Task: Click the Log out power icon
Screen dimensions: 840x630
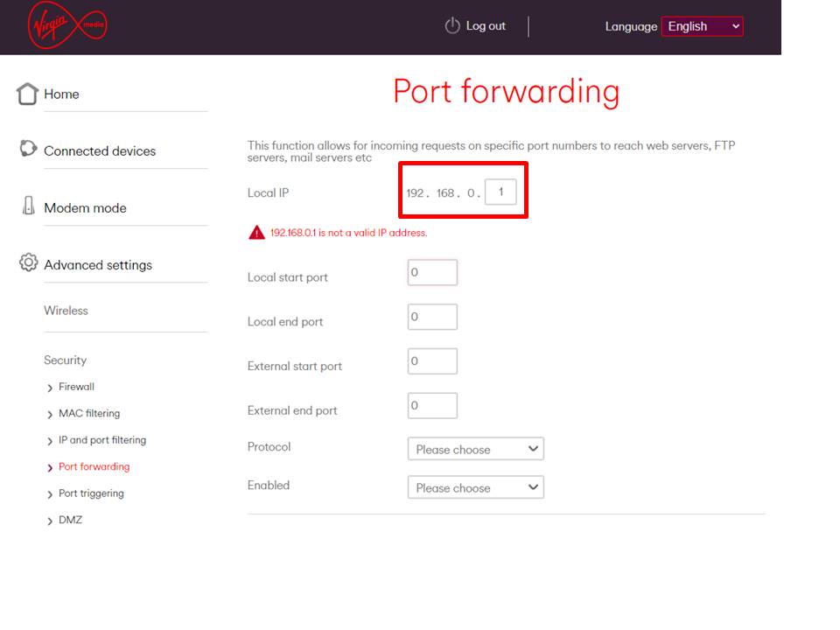Action: (x=452, y=25)
